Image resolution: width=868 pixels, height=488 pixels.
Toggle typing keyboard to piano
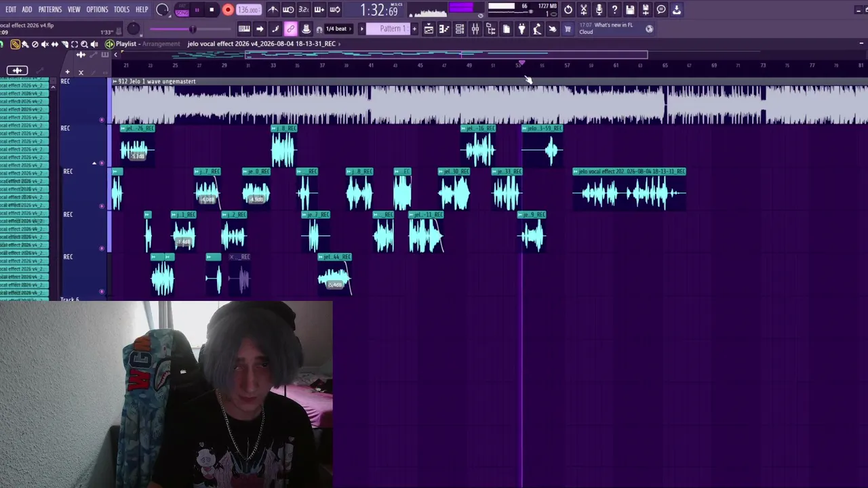click(x=244, y=28)
